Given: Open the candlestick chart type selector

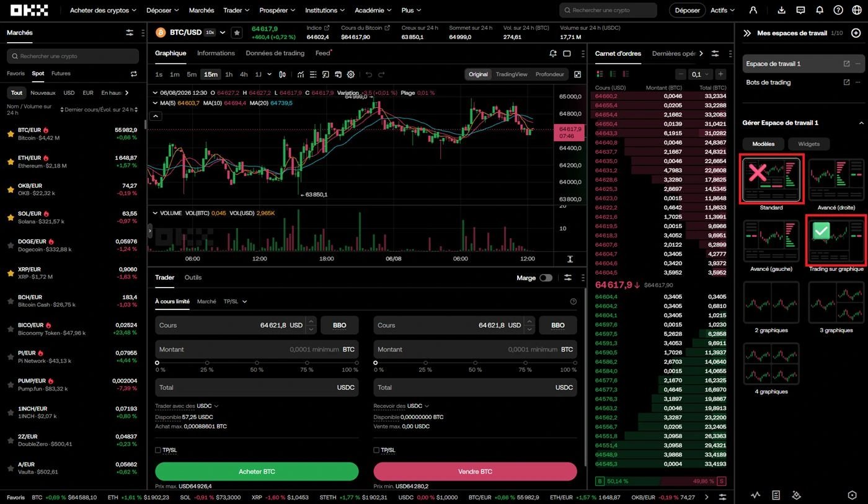Looking at the screenshot, I should (283, 74).
